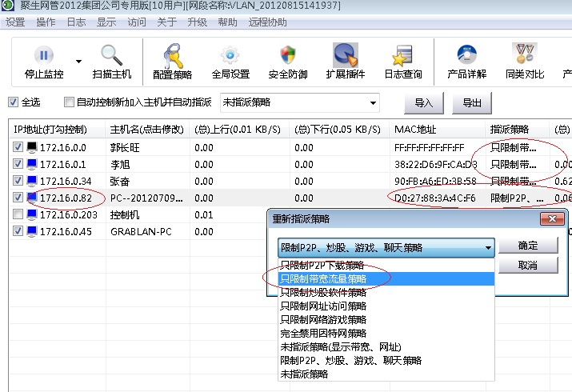This screenshot has height=392, width=572.
Task: Click the 导出 button
Action: [472, 102]
